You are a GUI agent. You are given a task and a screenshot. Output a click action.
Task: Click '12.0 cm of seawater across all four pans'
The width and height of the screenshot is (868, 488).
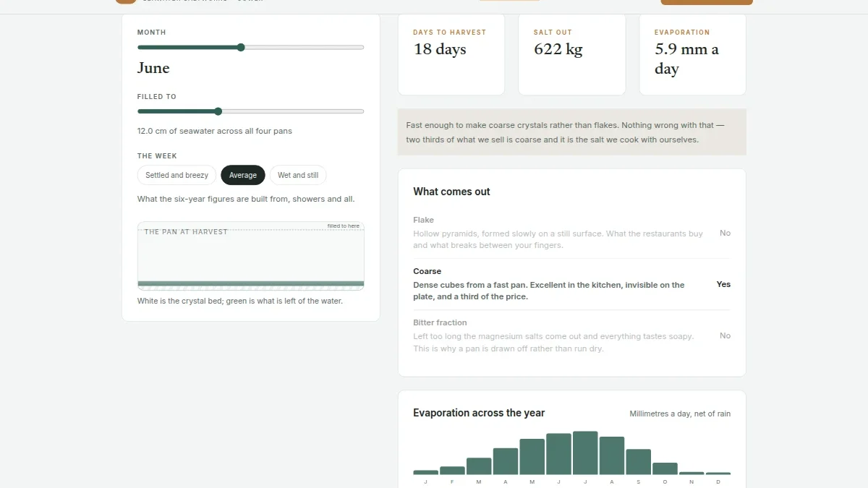[x=215, y=131]
